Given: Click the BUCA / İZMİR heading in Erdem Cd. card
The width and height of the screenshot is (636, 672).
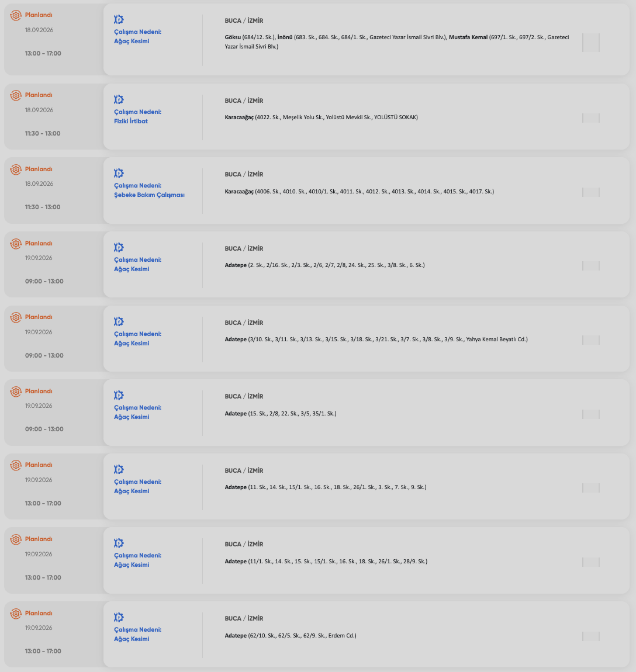Looking at the screenshot, I should (244, 618).
